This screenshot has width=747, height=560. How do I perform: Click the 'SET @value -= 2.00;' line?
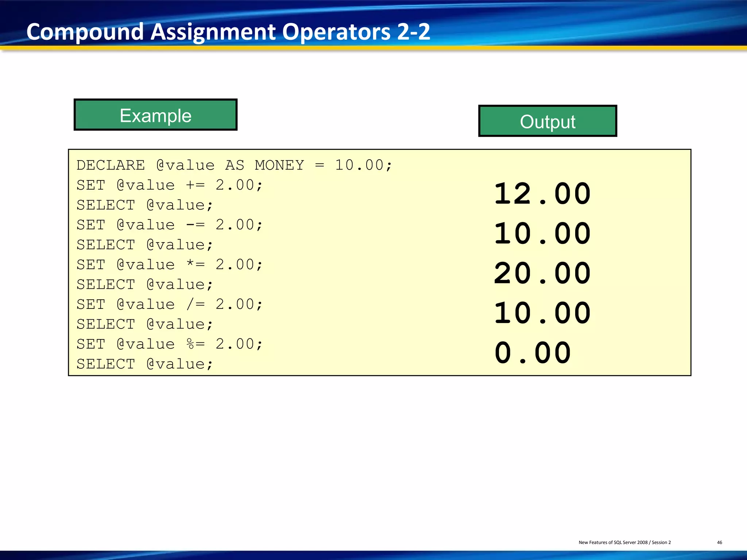pyautogui.click(x=170, y=225)
